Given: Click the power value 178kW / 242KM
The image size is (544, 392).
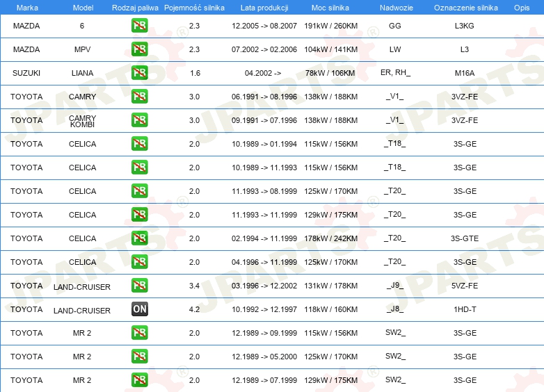Looking at the screenshot, I should [x=330, y=238].
